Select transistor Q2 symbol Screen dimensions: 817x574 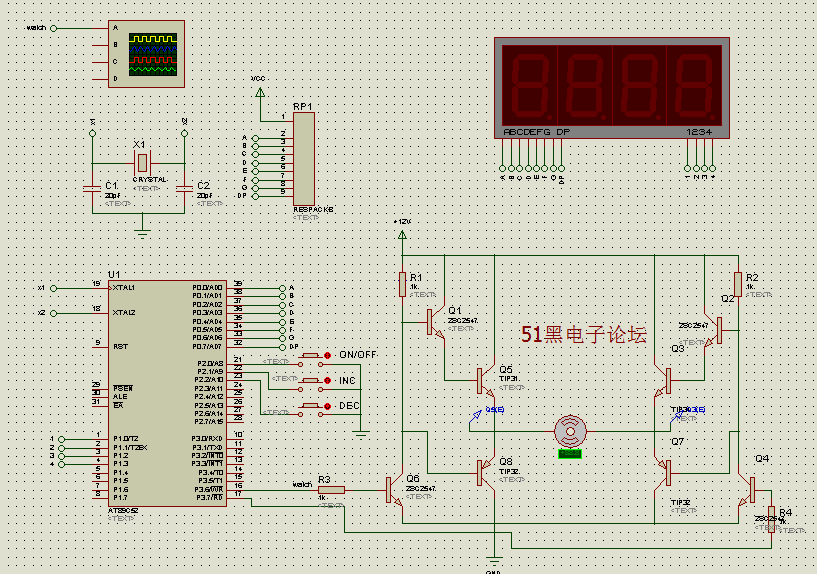[x=713, y=330]
